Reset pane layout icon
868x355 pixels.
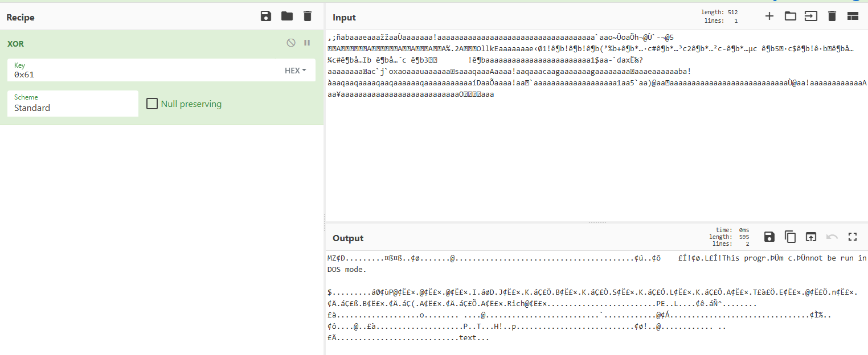(x=853, y=16)
